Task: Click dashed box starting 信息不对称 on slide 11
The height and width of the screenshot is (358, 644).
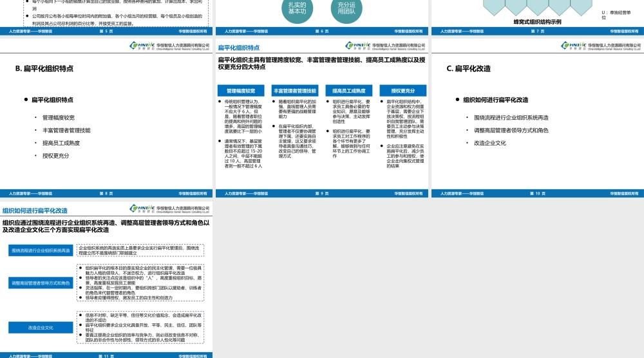Action: [140, 327]
